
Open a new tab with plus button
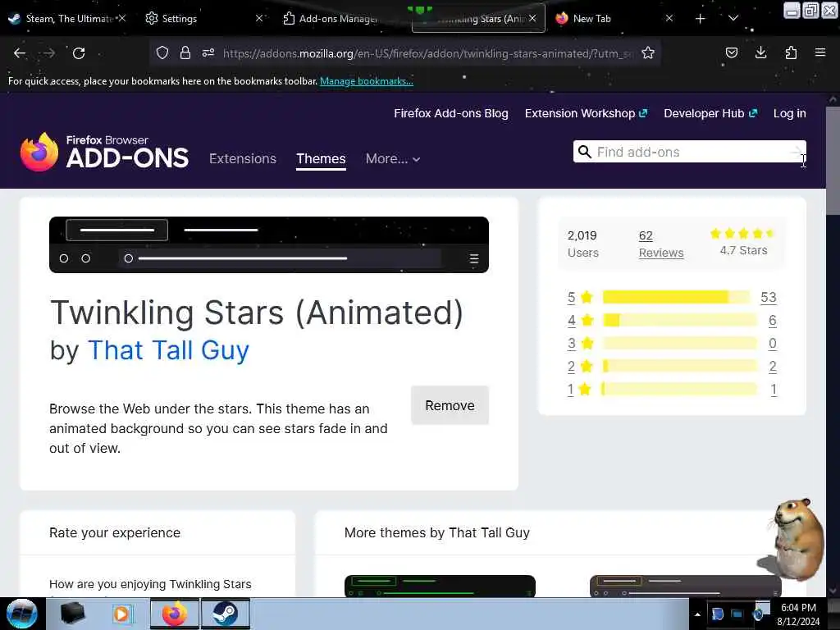(701, 19)
